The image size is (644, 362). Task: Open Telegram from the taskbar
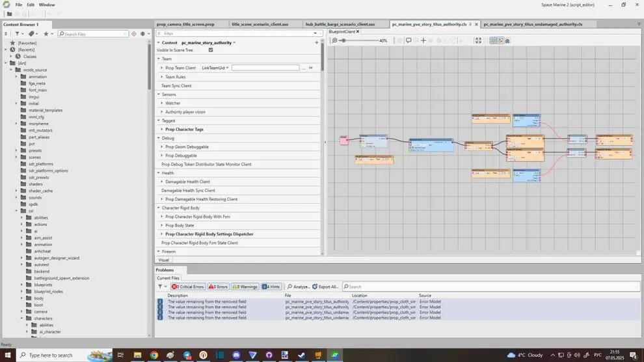pos(187,355)
